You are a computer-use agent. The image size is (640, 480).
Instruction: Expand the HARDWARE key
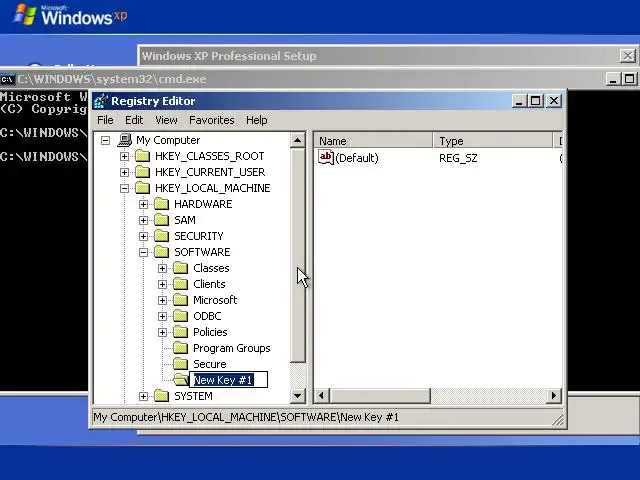coord(143,204)
